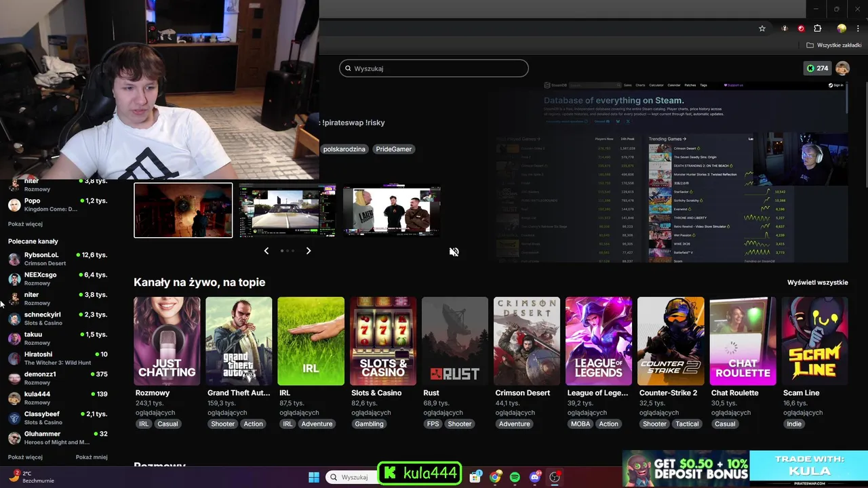
Task: Open the Rust category card
Action: click(x=455, y=341)
